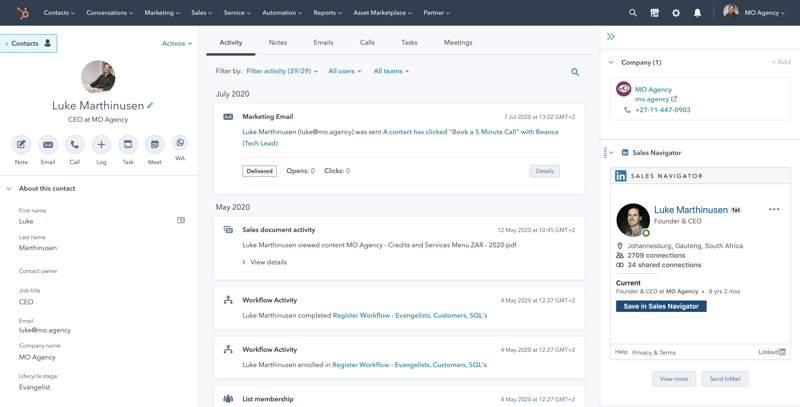
Task: Click the LinkedIn logo in Sales Navigator header
Action: [x=620, y=176]
